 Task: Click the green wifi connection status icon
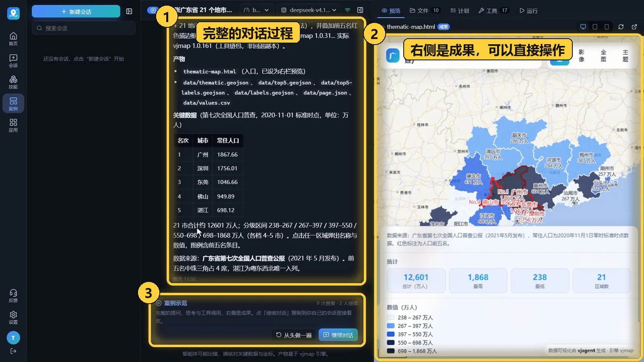click(x=348, y=10)
